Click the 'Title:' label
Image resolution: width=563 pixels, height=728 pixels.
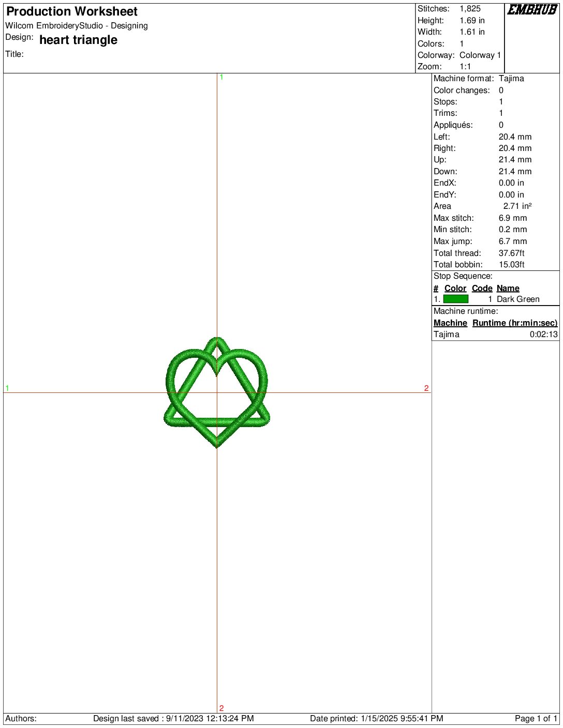[14, 54]
